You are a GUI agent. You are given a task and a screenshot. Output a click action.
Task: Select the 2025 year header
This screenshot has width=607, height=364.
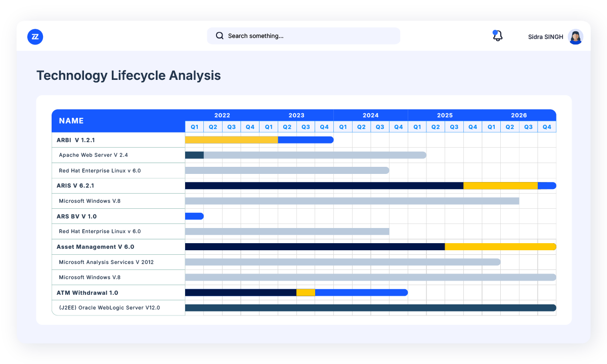(x=445, y=115)
